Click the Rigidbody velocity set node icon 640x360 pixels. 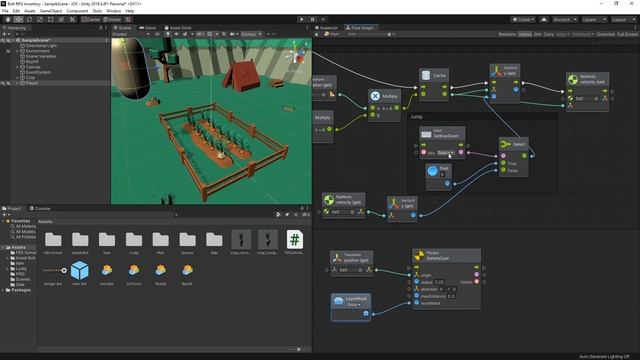[x=573, y=79]
